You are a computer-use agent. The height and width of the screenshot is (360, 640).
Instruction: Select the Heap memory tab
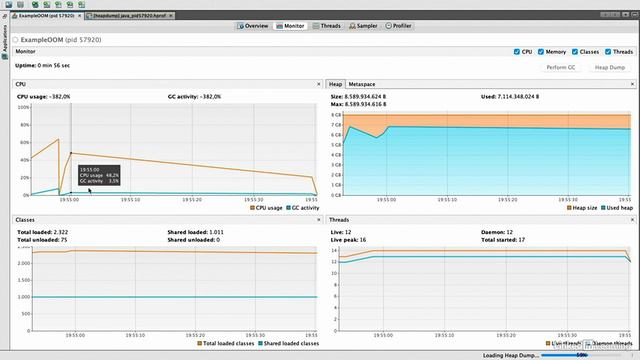(336, 84)
